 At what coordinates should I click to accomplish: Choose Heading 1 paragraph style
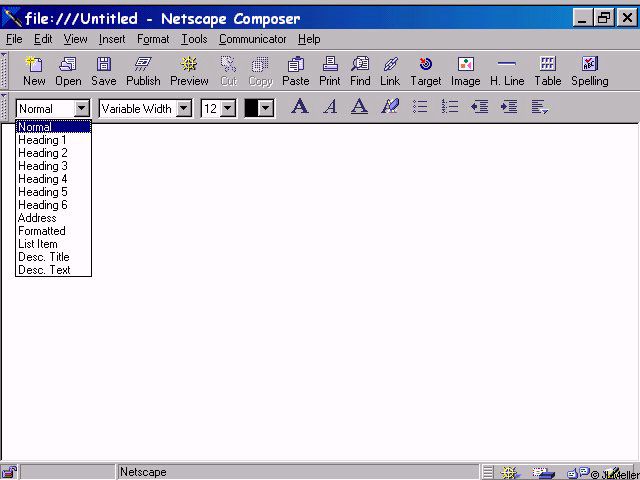tap(53, 140)
